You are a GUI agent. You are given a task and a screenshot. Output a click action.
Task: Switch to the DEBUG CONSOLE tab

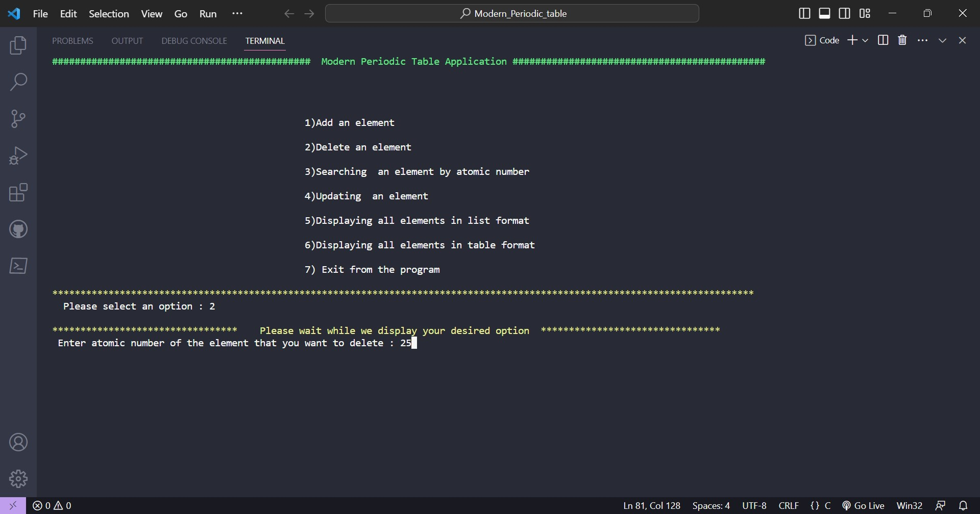[193, 41]
